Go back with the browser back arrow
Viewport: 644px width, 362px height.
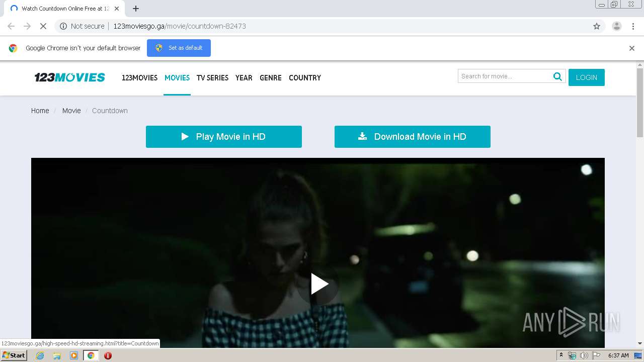pos(11,26)
